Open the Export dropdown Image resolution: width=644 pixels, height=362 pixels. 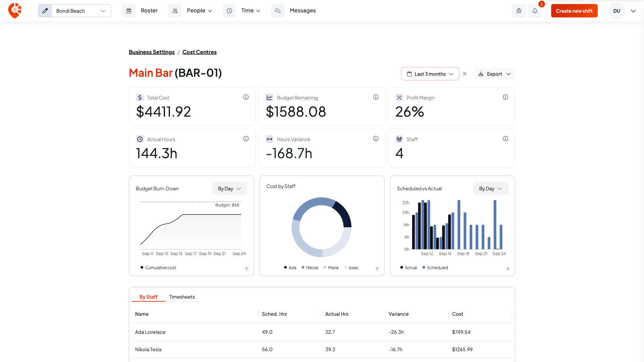[x=494, y=74]
